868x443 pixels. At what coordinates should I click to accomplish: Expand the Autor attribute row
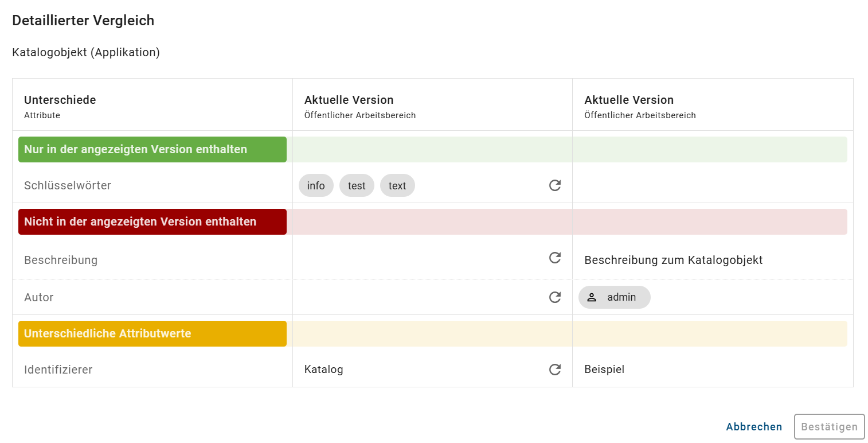(x=37, y=297)
